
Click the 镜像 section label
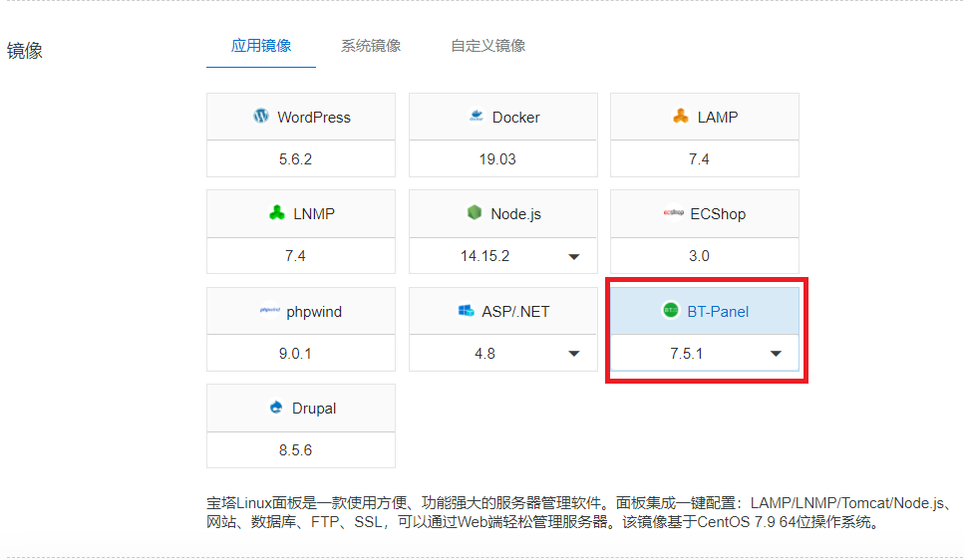25,51
